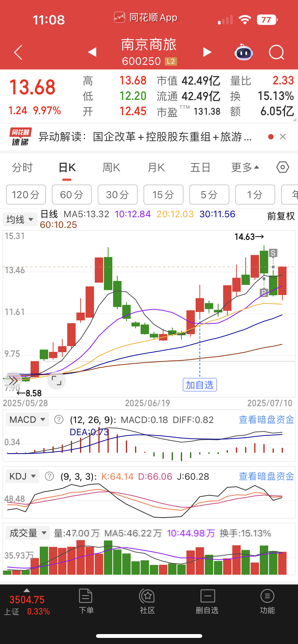This screenshot has height=644, width=298.
Task: Open the MACD indicator dropdown
Action: coord(27,419)
